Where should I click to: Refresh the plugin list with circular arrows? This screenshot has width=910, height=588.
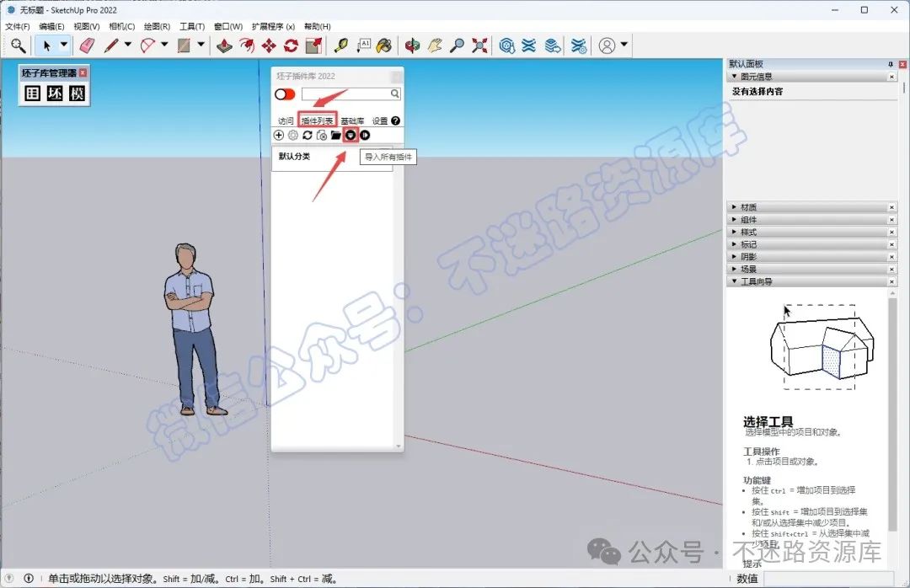point(307,136)
